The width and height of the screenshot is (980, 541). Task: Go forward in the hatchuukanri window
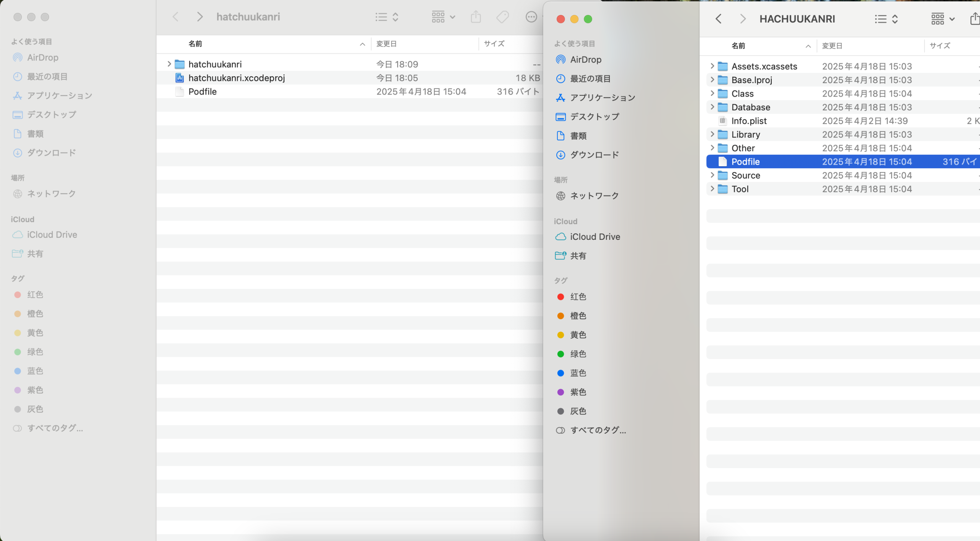199,17
